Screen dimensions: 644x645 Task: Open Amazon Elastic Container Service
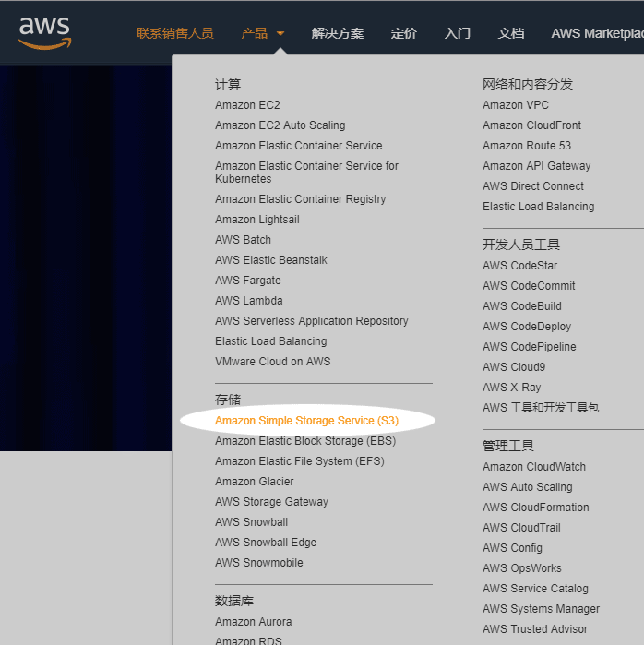(299, 145)
